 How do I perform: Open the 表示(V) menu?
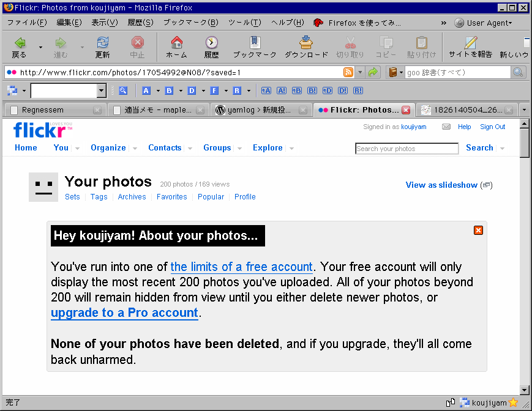pos(105,23)
